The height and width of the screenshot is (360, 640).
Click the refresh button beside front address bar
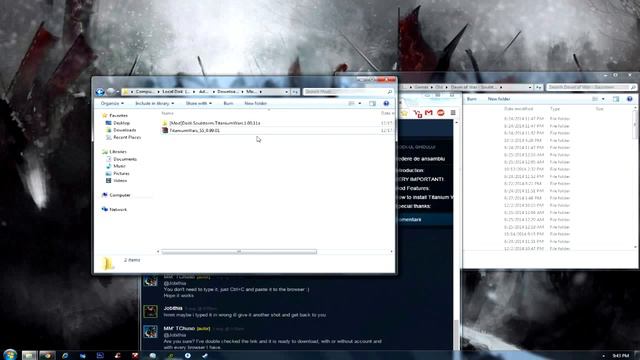click(x=295, y=92)
